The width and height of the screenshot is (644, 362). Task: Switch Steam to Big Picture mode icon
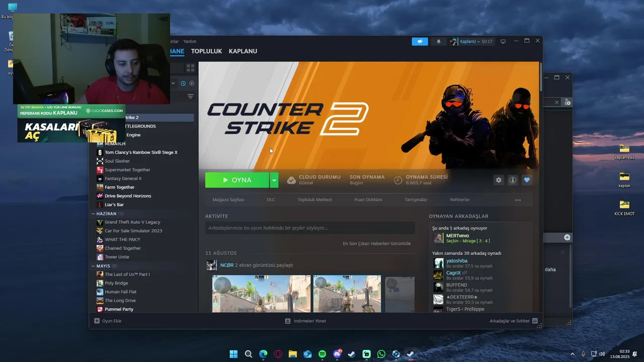tap(503, 41)
